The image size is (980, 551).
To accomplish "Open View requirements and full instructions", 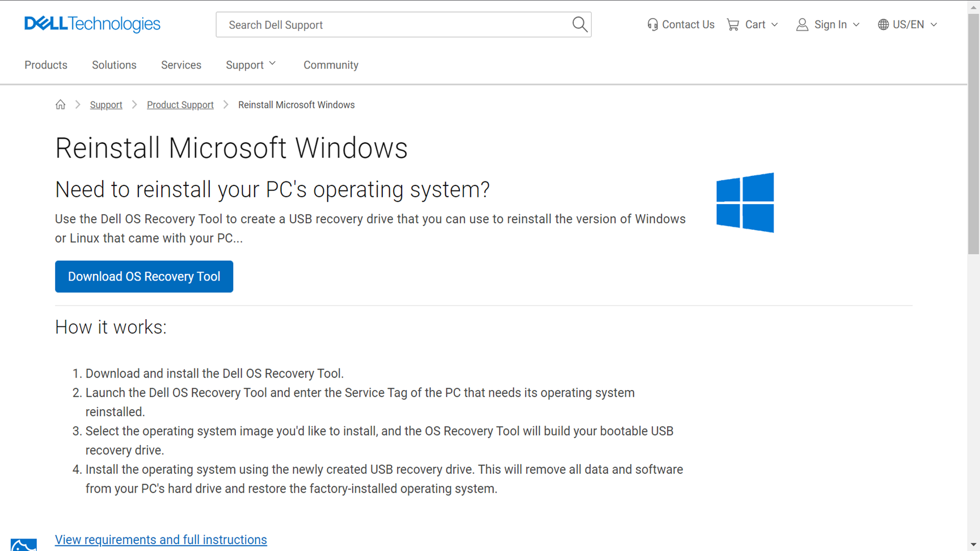I will 160,539.
